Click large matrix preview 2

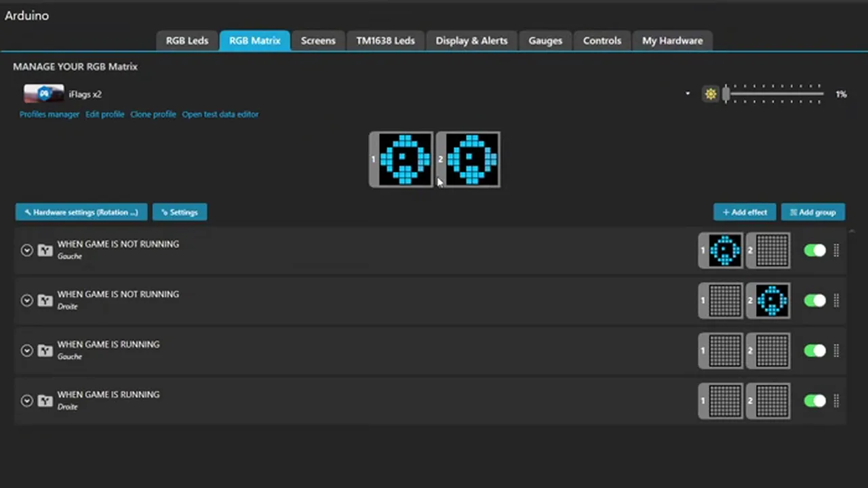click(x=468, y=159)
